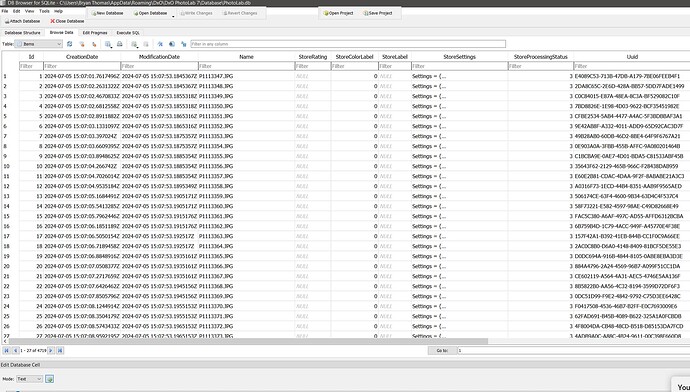Click the Edit Database Cell panel title
The image size is (690, 392).
coord(20,365)
